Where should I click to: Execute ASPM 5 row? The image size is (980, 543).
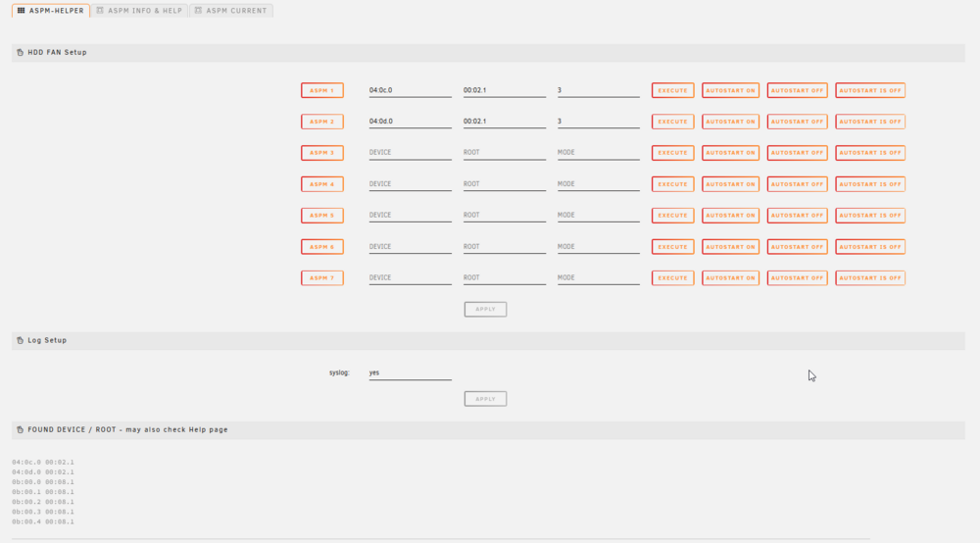[672, 216]
